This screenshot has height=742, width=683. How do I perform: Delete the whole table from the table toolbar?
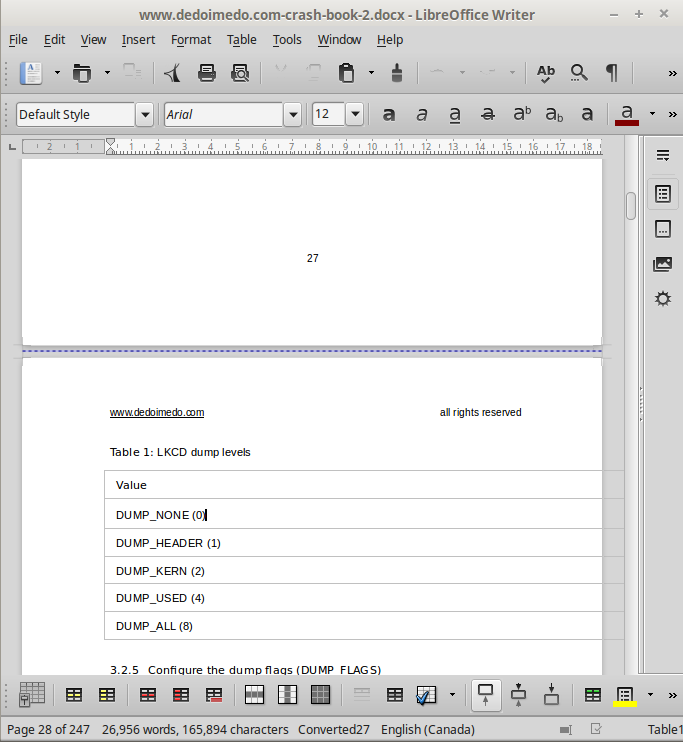pyautogui.click(x=214, y=695)
